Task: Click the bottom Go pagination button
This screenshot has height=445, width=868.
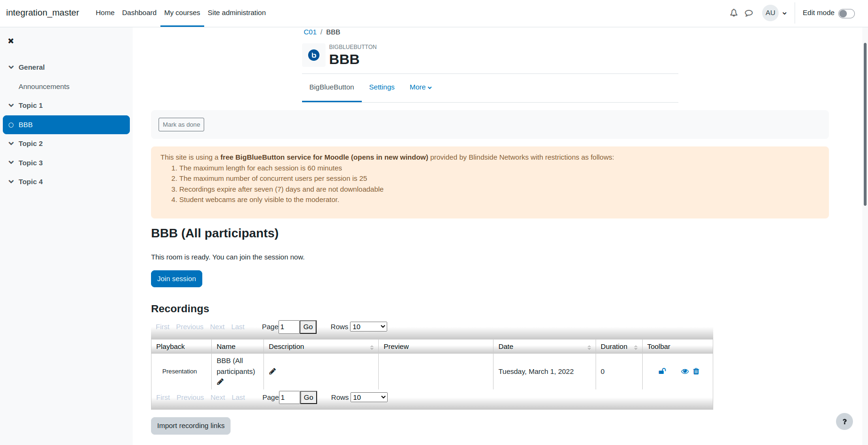Action: 309,397
